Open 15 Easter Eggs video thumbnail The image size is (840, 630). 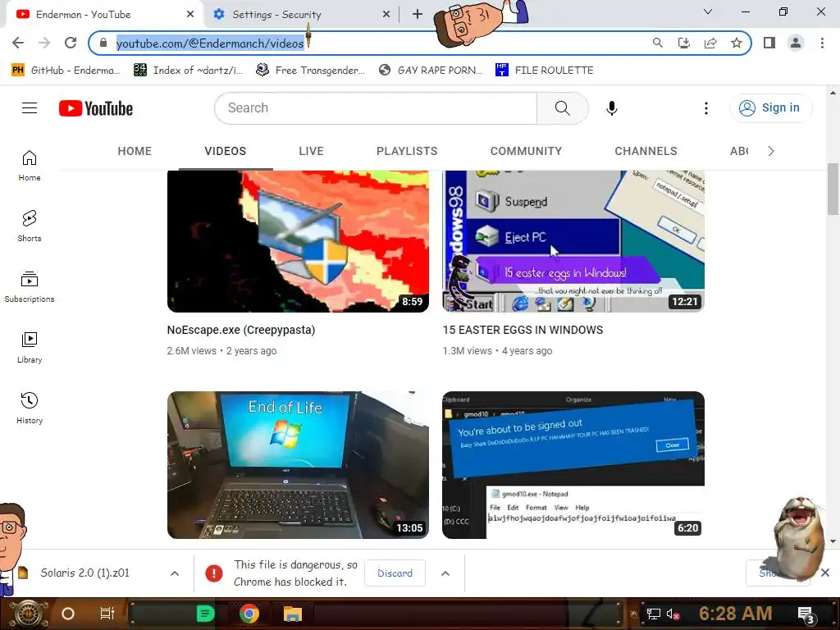573,241
